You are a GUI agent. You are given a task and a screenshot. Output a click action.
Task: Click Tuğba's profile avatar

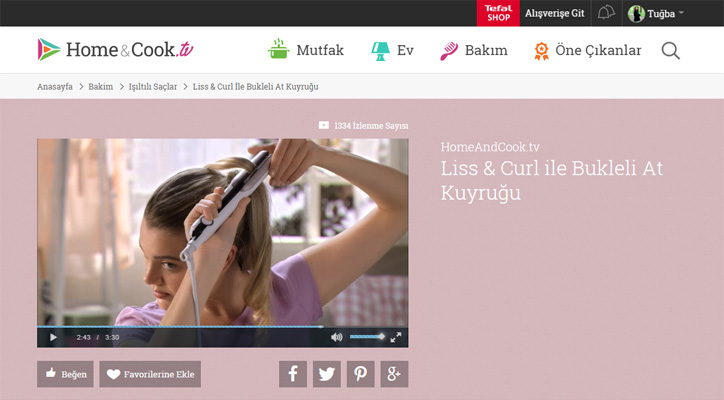click(636, 14)
